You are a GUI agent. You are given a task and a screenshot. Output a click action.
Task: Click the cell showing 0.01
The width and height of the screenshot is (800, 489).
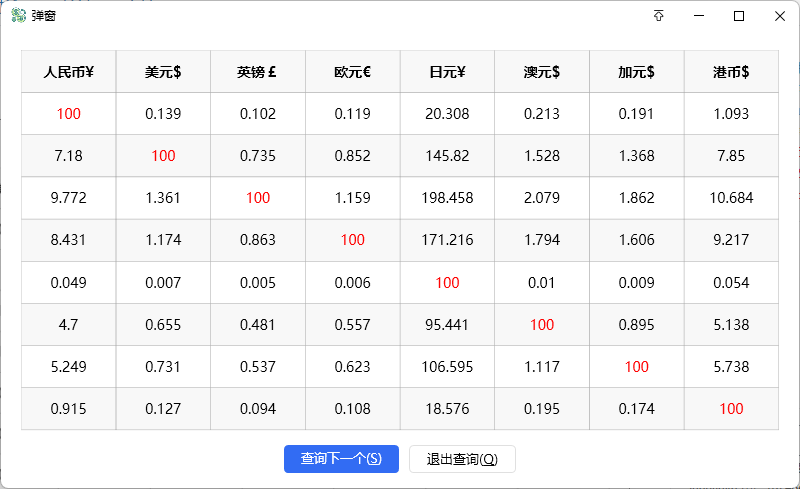(542, 283)
